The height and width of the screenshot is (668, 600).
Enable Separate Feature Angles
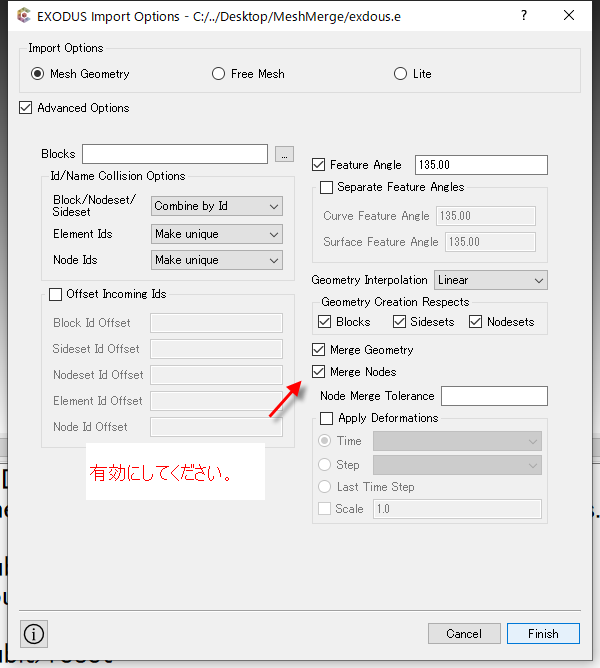(326, 187)
